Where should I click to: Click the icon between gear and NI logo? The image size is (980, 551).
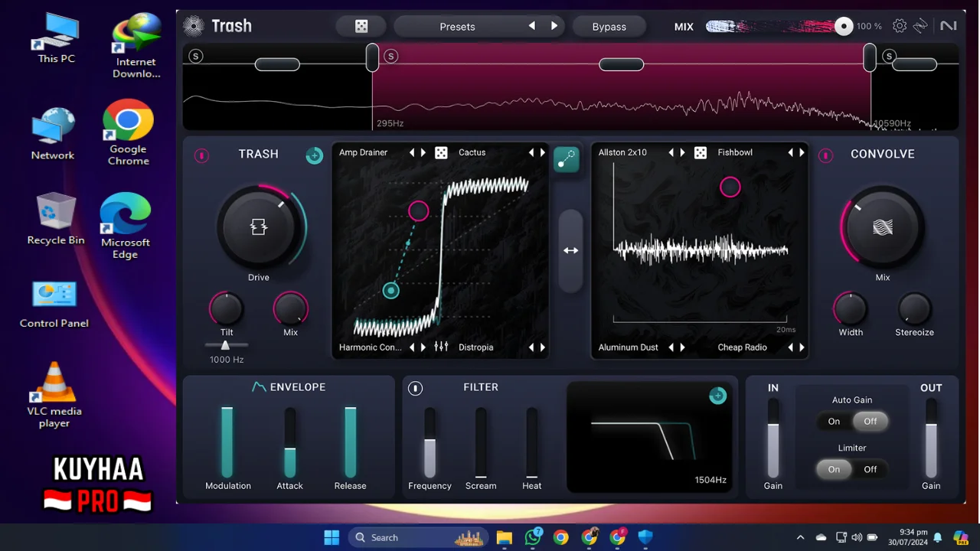click(x=921, y=26)
